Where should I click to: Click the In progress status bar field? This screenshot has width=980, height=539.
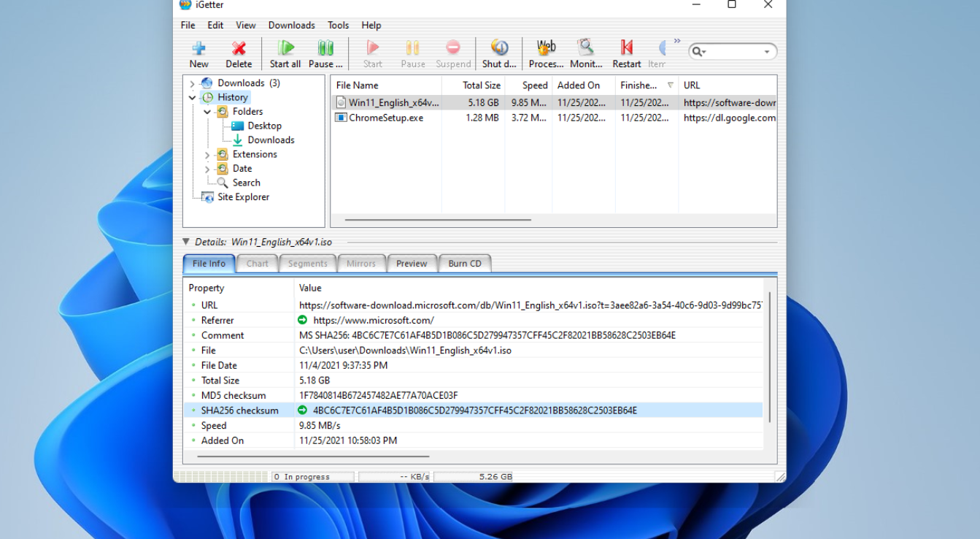point(313,477)
